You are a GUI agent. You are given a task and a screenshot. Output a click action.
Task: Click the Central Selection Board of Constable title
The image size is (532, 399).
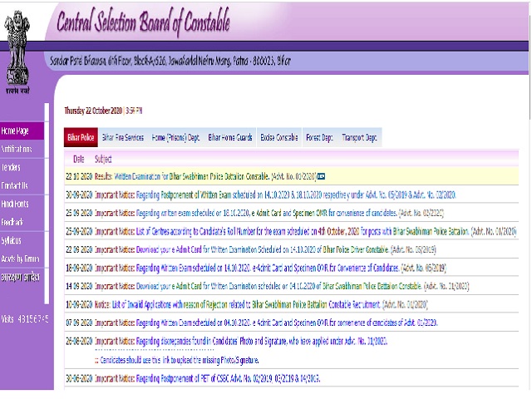coord(143,22)
